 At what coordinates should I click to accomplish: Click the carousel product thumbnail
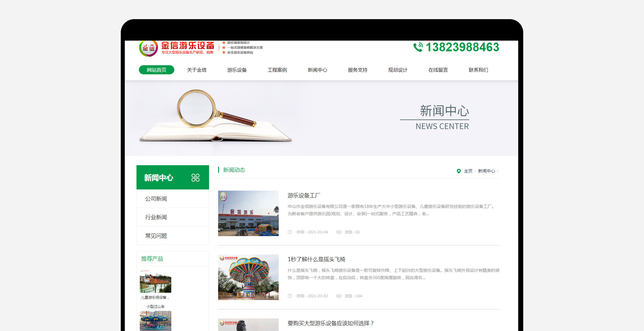155,321
